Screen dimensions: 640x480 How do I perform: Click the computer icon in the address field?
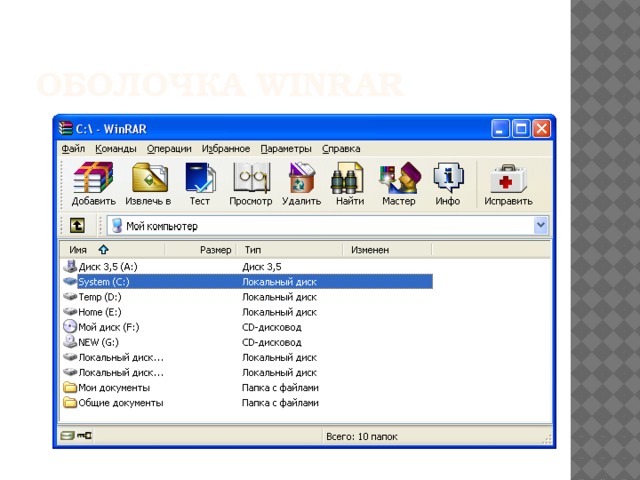pos(117,225)
